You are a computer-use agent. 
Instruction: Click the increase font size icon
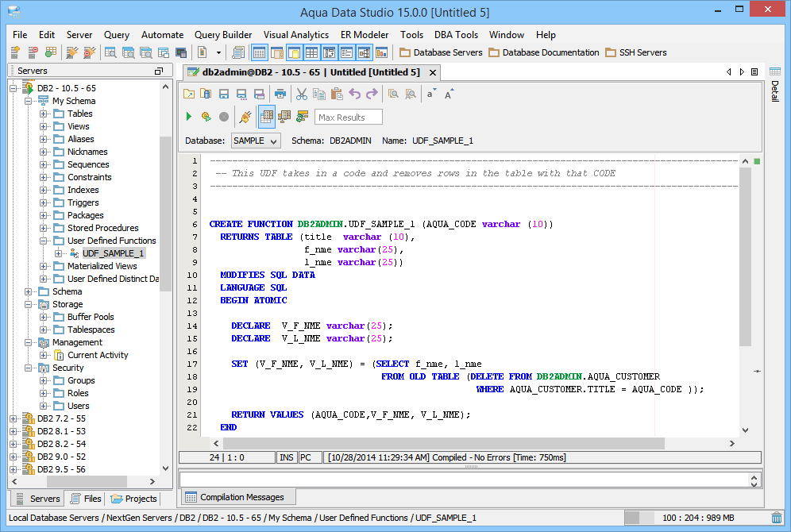tap(449, 94)
